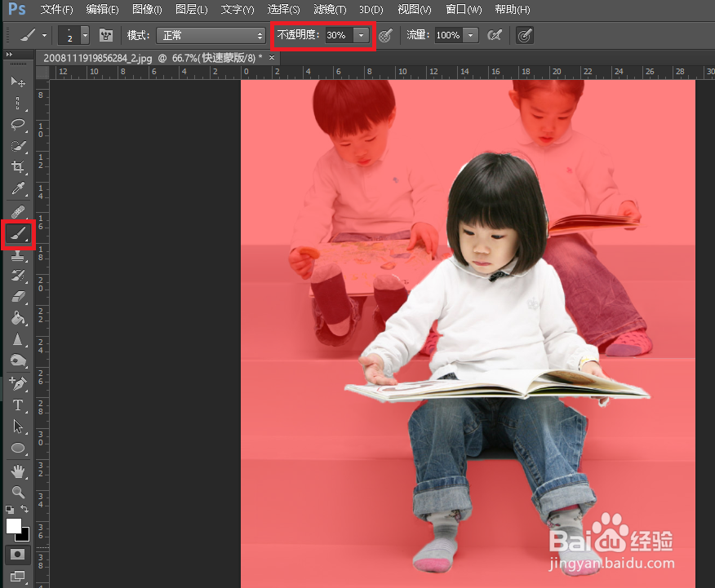
Task: Click the 不透明度 opacity label
Action: [x=298, y=34]
